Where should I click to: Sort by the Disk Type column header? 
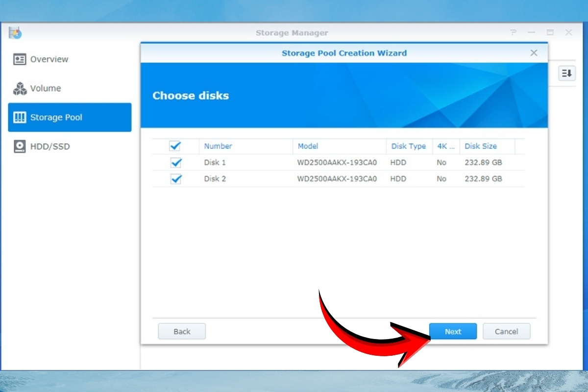[409, 146]
